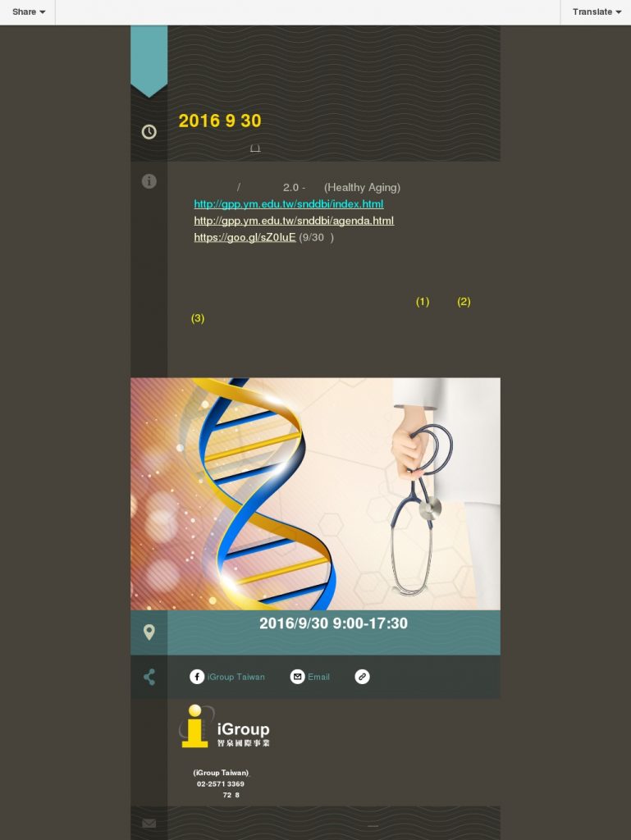Click the info icon in the sidebar
Image resolution: width=631 pixels, height=840 pixels.
point(149,181)
